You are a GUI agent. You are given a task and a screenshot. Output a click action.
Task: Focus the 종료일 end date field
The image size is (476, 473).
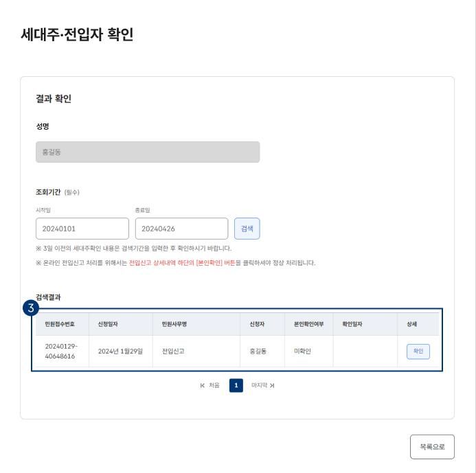181,229
